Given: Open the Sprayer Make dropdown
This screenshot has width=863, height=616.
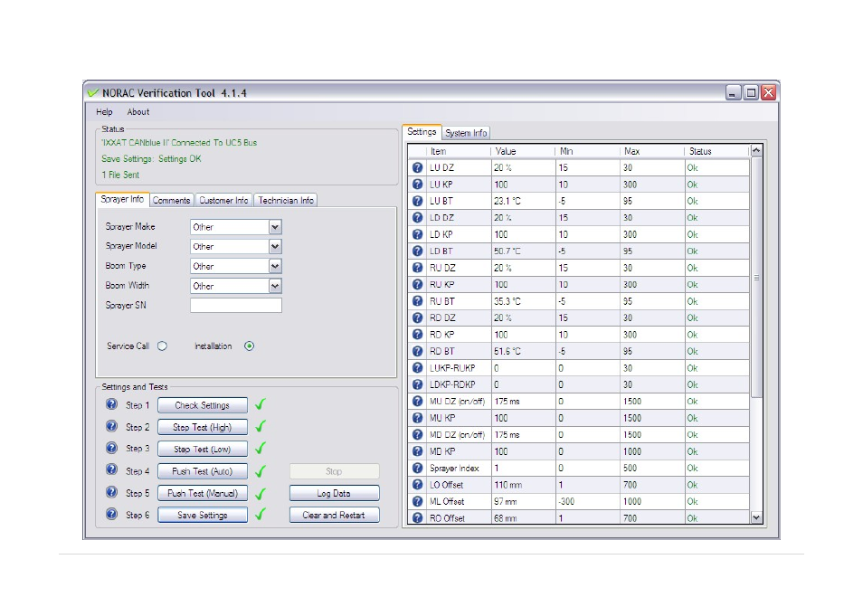Looking at the screenshot, I should tap(275, 227).
